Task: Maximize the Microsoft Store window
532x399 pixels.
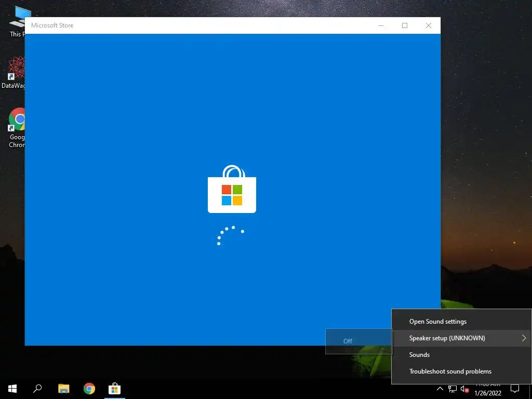Action: 405,25
